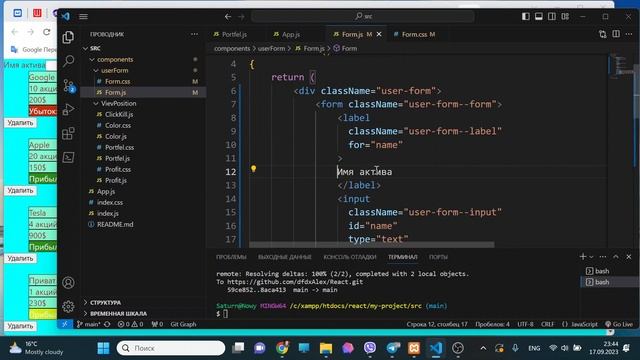Open Git Graph from status bar
Screen dimensions: 640x360
coord(183,324)
